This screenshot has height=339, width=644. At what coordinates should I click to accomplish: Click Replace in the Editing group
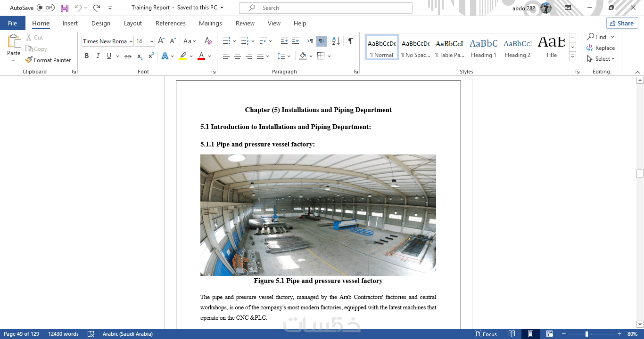tap(601, 48)
